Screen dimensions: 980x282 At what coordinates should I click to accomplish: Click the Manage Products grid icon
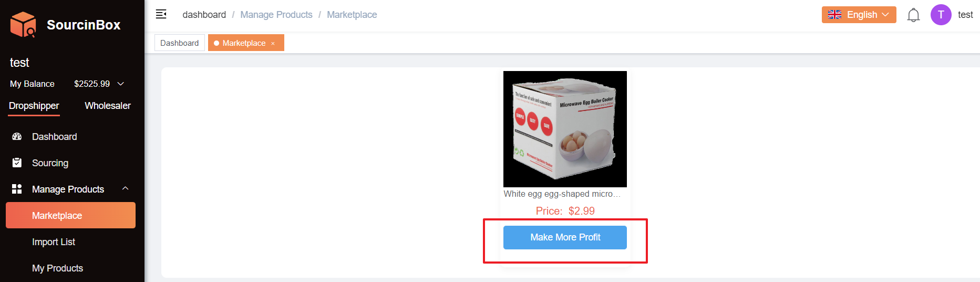(x=17, y=189)
